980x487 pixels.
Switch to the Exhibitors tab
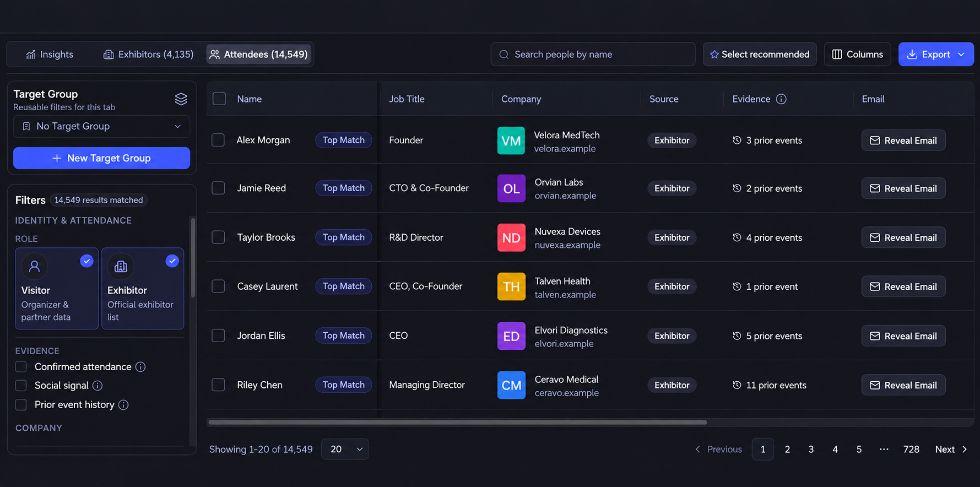(149, 55)
